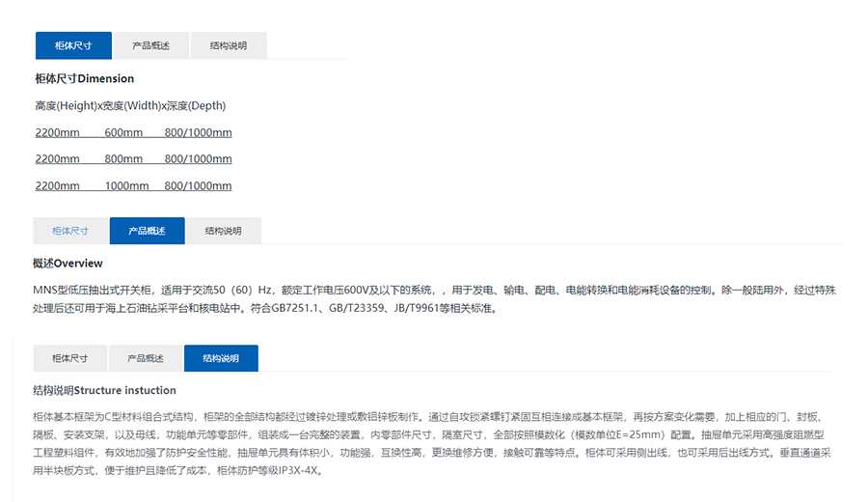
Task: Click the active blue 柜体尺寸 tab
Action: 73,45
